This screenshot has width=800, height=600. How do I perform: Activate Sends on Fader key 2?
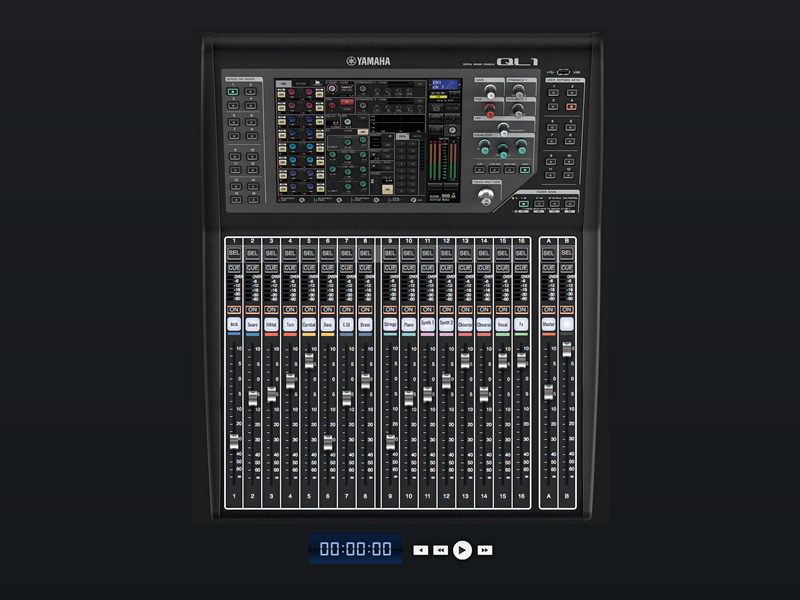click(251, 92)
